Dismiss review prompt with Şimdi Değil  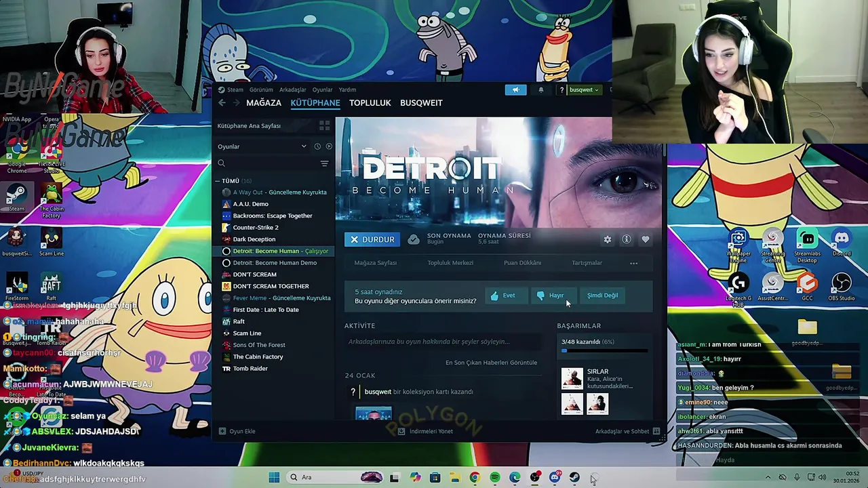point(602,296)
